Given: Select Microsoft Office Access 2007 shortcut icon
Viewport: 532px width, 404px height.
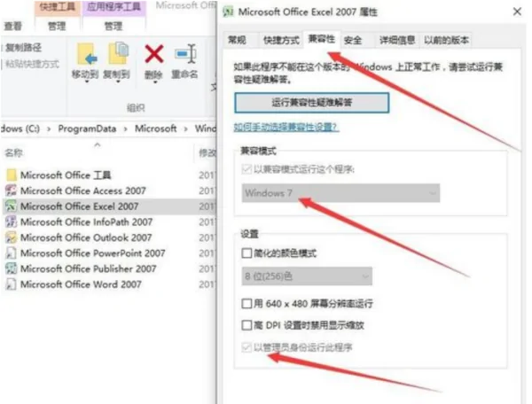Looking at the screenshot, I should (12, 190).
